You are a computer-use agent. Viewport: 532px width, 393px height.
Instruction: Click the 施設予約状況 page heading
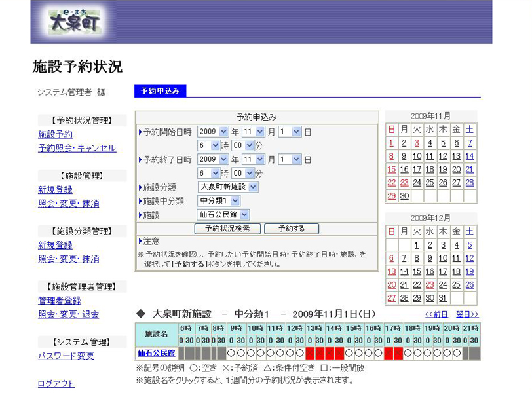pos(77,66)
